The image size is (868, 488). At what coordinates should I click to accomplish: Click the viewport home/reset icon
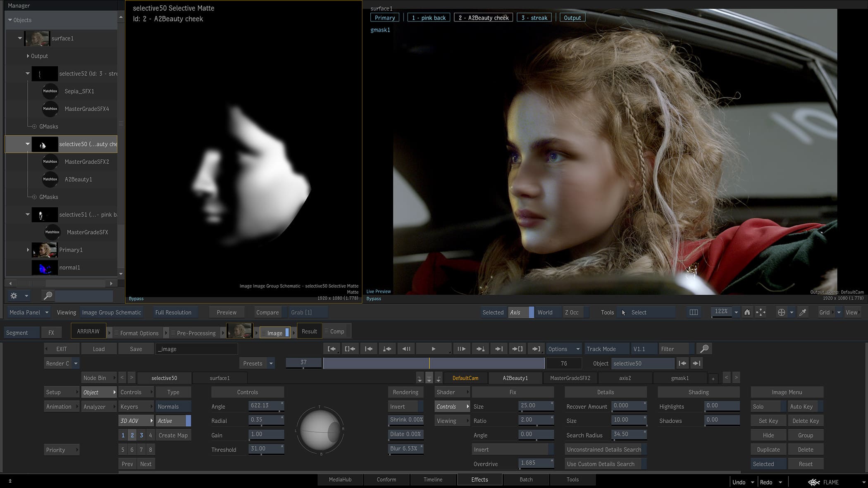point(747,312)
